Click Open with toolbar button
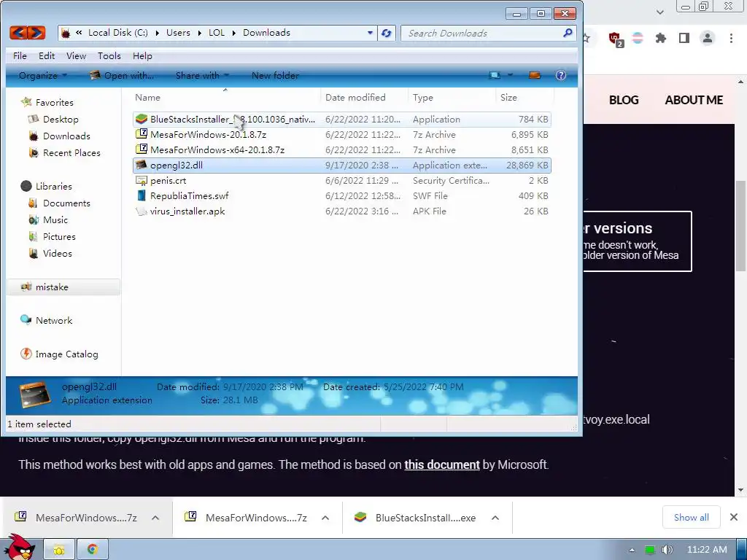The width and height of the screenshot is (747, 560). click(x=122, y=75)
